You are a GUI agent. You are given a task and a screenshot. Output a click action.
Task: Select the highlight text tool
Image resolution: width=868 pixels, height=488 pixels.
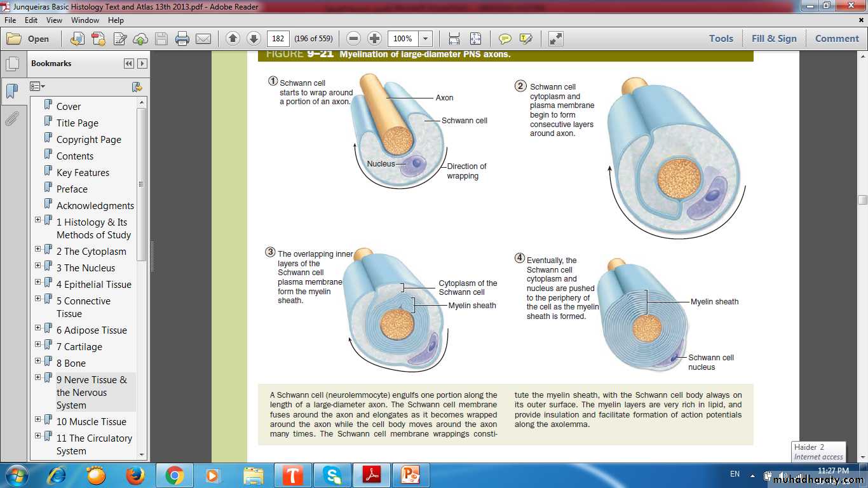click(x=526, y=39)
